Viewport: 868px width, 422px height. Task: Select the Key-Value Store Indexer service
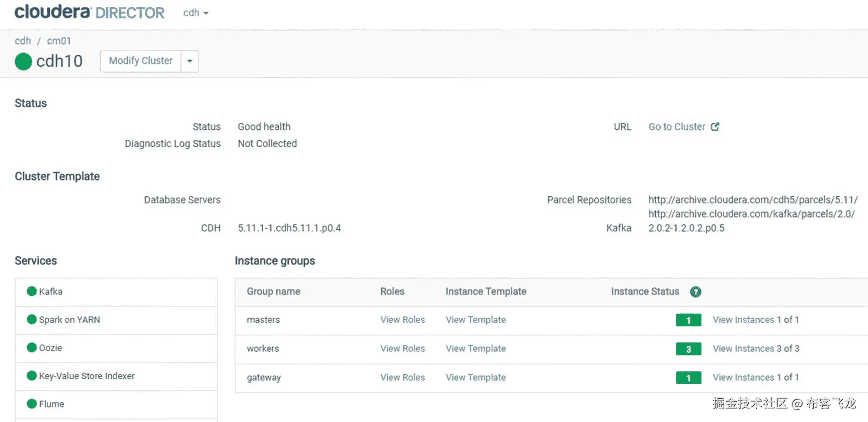pyautogui.click(x=87, y=376)
